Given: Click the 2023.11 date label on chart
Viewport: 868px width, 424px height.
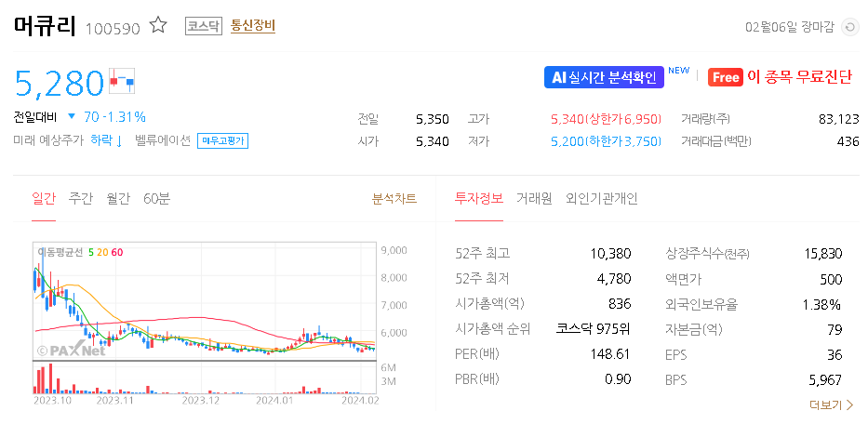Looking at the screenshot, I should point(116,400).
